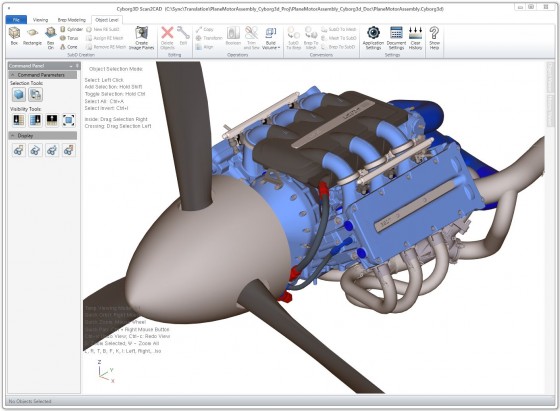
Task: Switch to the Brep Modeling tab
Action: pyautogui.click(x=71, y=20)
